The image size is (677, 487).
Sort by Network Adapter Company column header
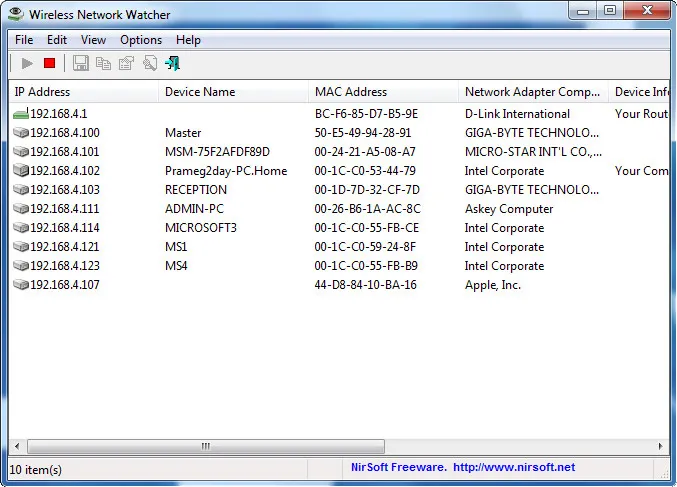click(533, 92)
